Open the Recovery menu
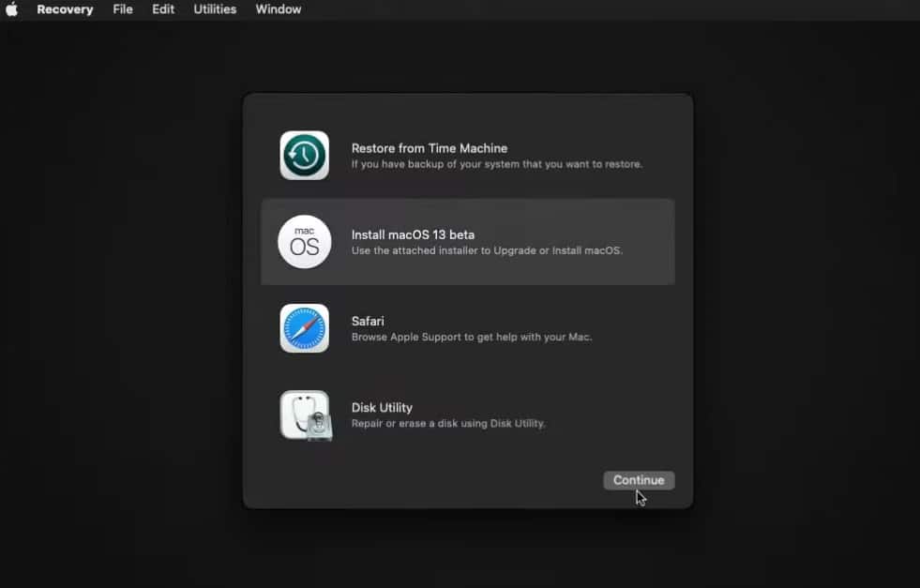Image resolution: width=920 pixels, height=588 pixels. point(65,9)
